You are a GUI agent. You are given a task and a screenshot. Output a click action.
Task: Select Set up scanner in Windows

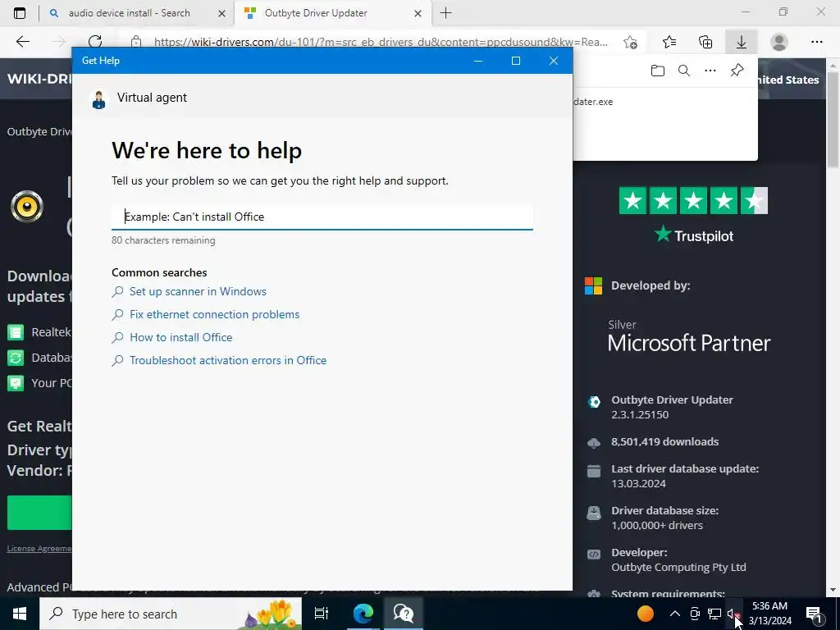[x=198, y=291]
